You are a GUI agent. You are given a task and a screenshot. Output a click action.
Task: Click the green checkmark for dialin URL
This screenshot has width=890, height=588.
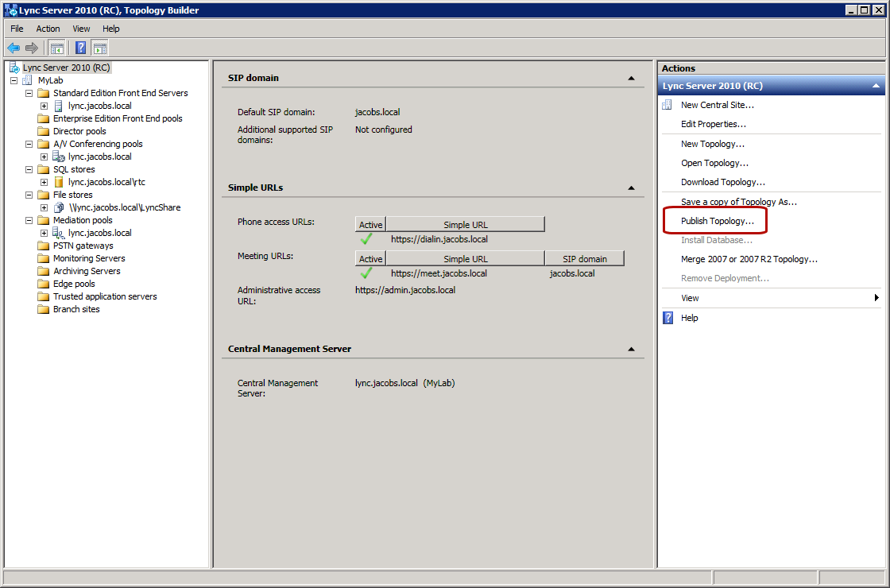[366, 239]
